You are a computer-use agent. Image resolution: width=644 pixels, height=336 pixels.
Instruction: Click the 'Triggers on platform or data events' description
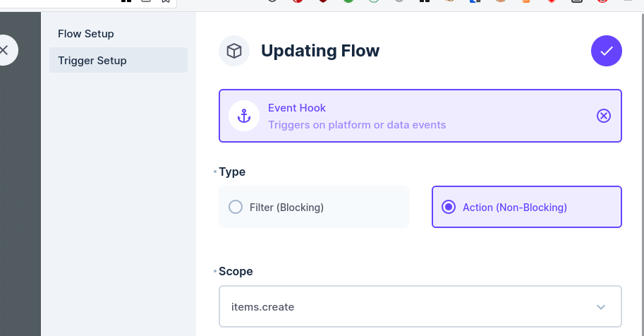(357, 125)
